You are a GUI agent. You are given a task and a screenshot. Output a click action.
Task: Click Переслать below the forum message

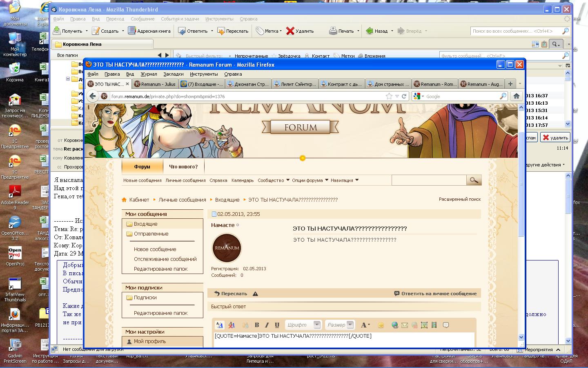[231, 294]
